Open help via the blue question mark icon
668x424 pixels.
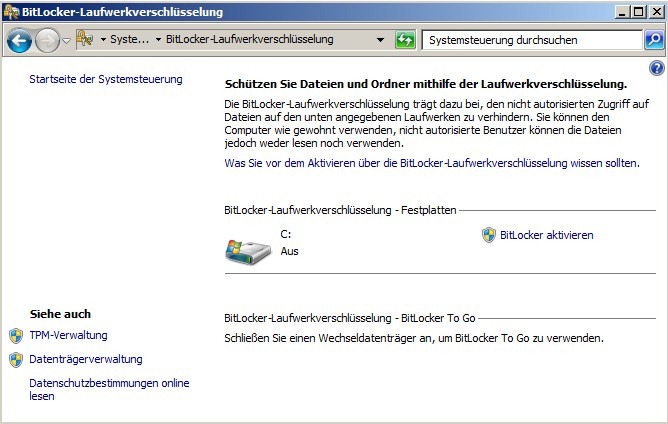657,68
